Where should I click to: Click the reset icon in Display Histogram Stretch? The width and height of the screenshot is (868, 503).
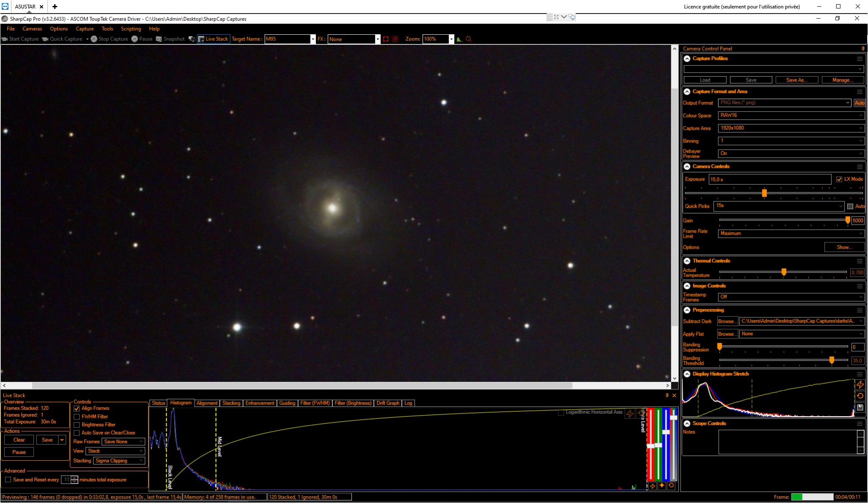pos(860,396)
